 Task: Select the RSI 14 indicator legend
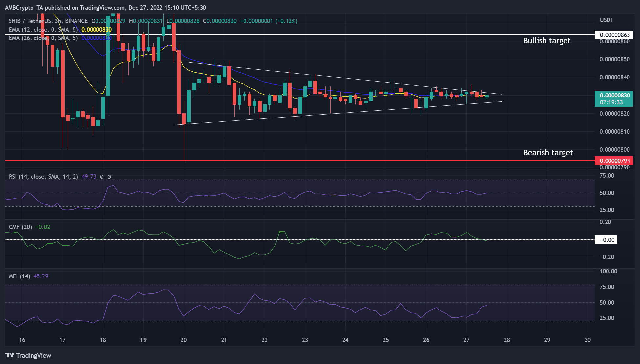[43, 177]
